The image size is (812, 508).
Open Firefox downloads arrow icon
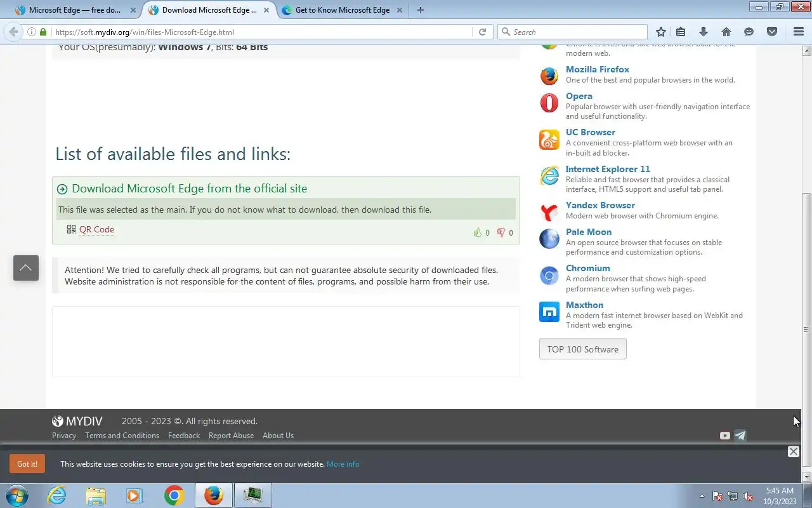point(704,32)
